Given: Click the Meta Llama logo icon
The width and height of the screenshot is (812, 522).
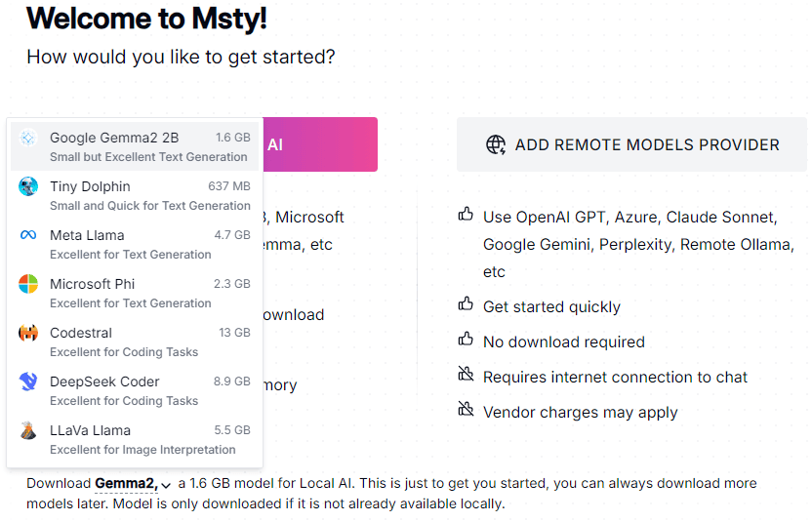Looking at the screenshot, I should 28,235.
